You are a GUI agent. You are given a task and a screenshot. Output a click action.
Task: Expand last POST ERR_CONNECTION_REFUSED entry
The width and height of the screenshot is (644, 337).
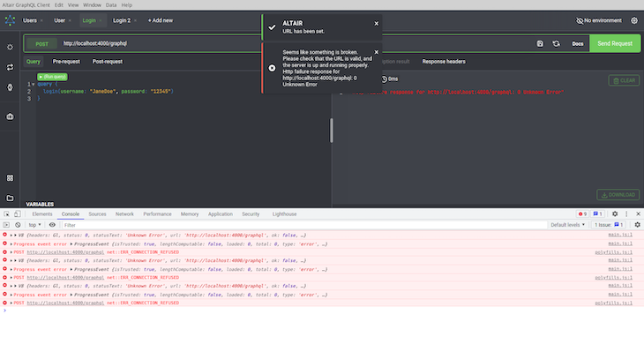(x=11, y=303)
